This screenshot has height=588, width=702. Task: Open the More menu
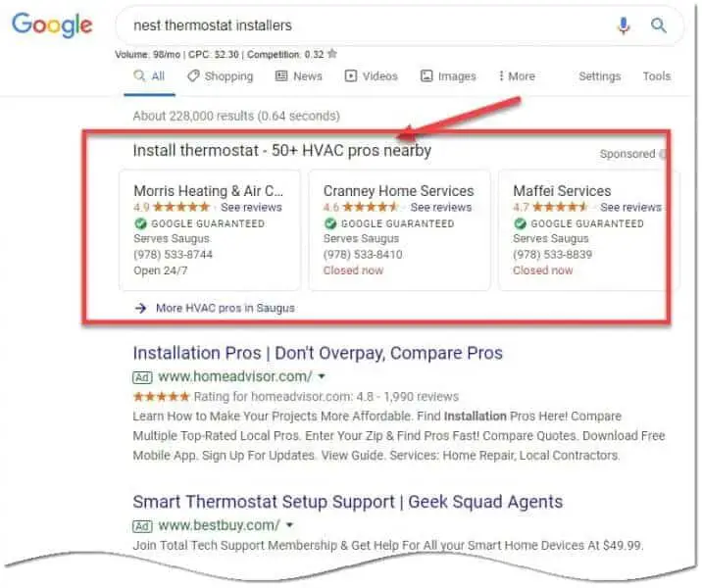pos(517,76)
